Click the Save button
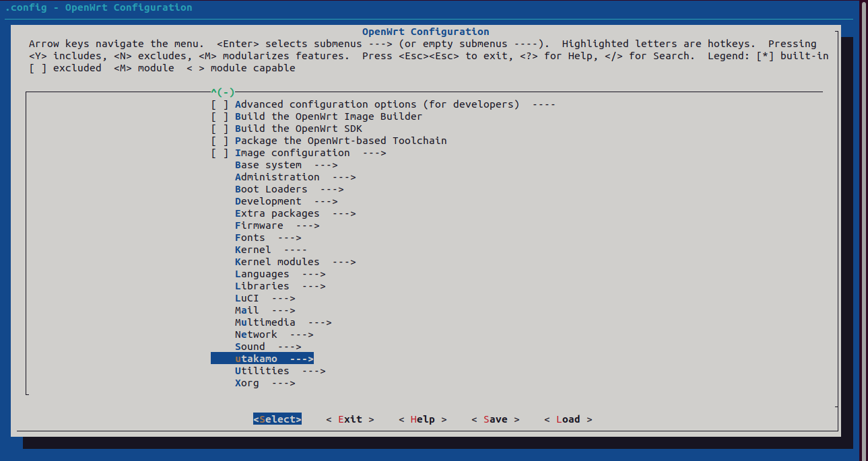Screen dimensions: 868x461 coord(496,419)
